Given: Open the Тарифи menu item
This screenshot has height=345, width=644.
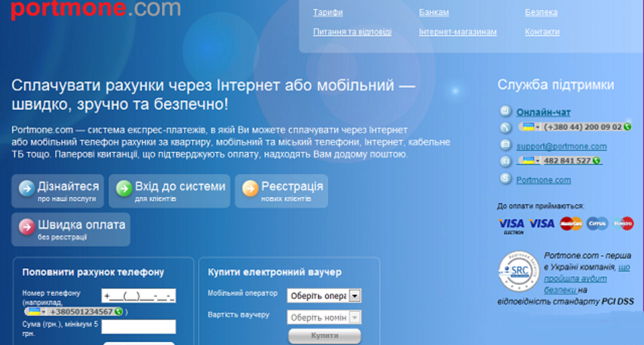Looking at the screenshot, I should (x=328, y=12).
